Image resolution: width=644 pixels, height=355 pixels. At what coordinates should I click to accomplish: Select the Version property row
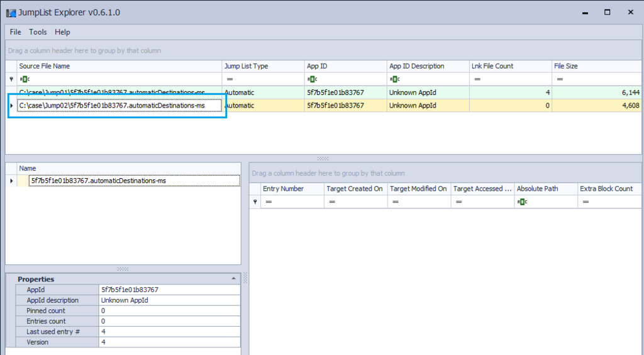point(128,342)
